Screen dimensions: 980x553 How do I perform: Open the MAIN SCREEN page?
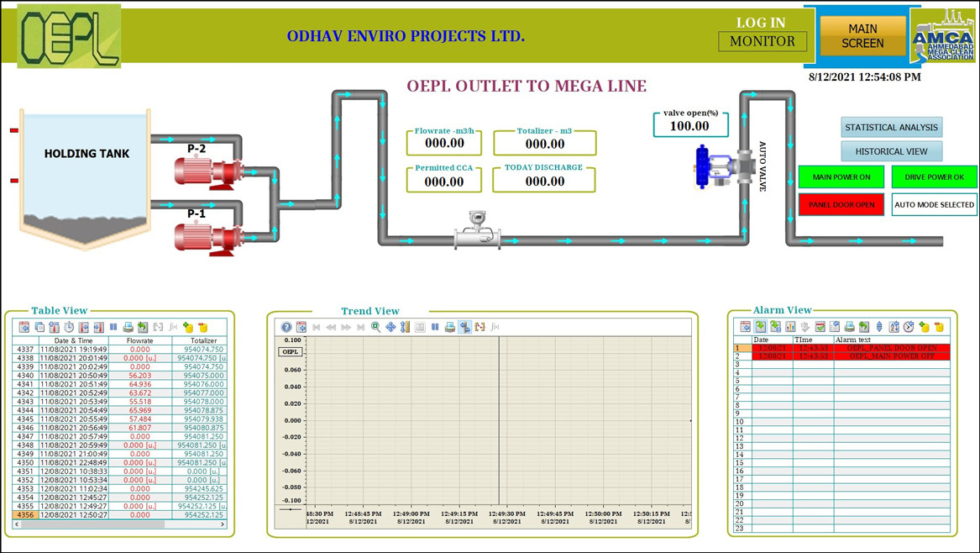(x=862, y=36)
